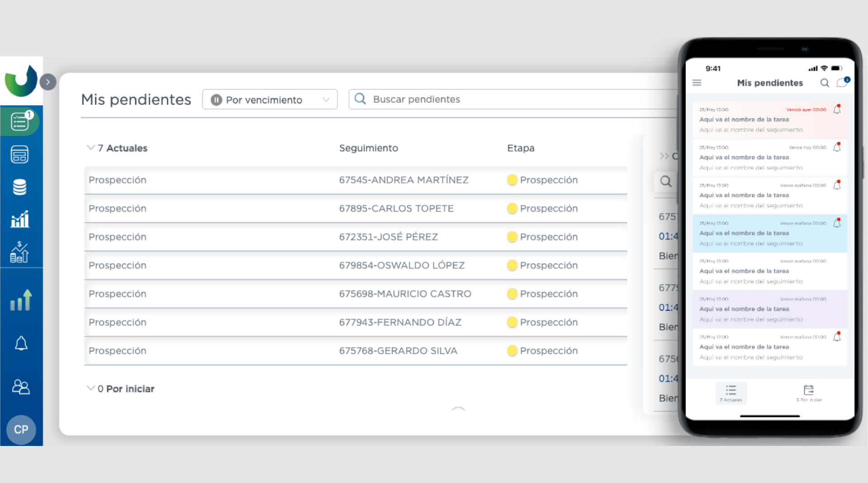Open the pending tasks checklist sidebar icon

click(20, 121)
